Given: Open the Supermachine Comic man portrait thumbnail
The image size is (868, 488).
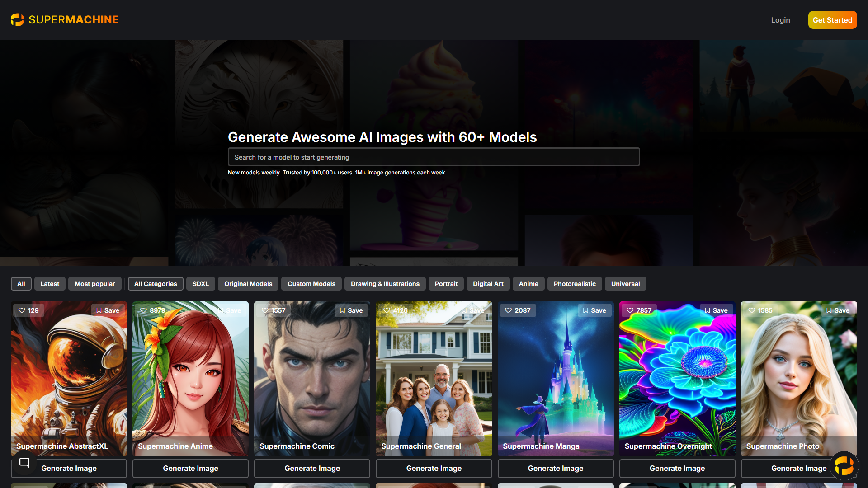Looking at the screenshot, I should tap(312, 379).
